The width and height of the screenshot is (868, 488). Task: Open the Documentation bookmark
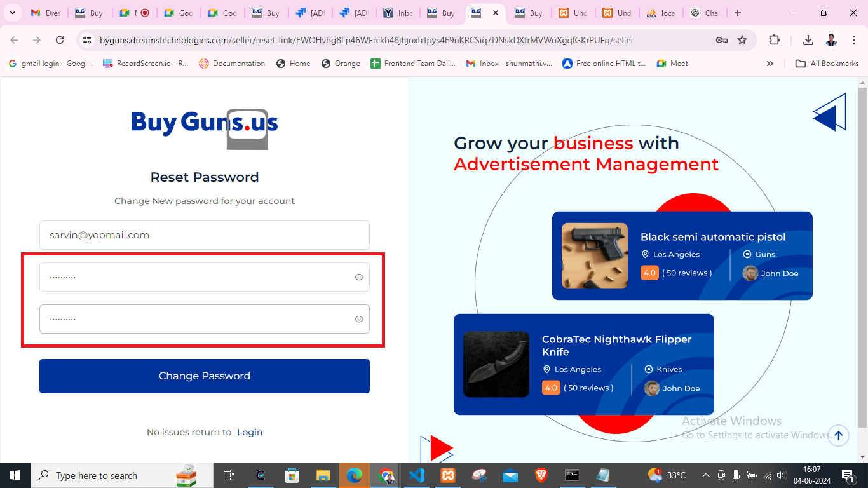point(232,64)
